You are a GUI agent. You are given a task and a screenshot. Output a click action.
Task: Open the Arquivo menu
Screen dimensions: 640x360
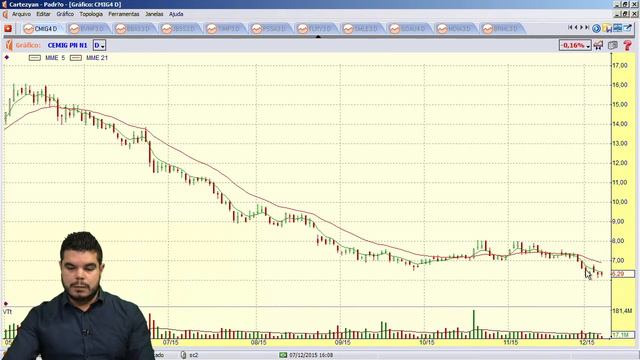[x=21, y=14]
